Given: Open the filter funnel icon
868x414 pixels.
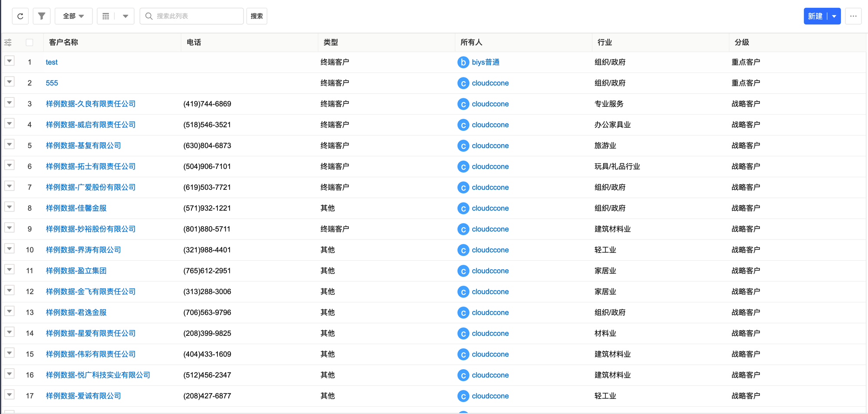Looking at the screenshot, I should coord(42,16).
